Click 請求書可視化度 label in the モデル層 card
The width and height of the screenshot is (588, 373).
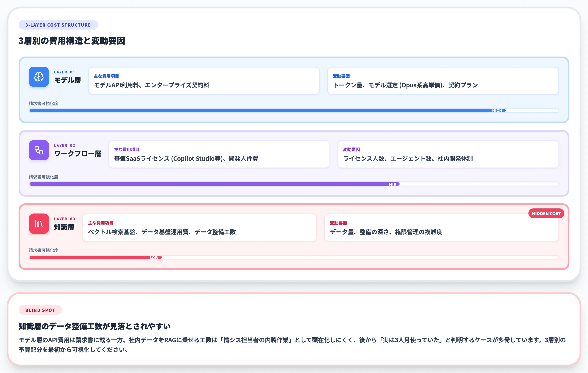[44, 104]
